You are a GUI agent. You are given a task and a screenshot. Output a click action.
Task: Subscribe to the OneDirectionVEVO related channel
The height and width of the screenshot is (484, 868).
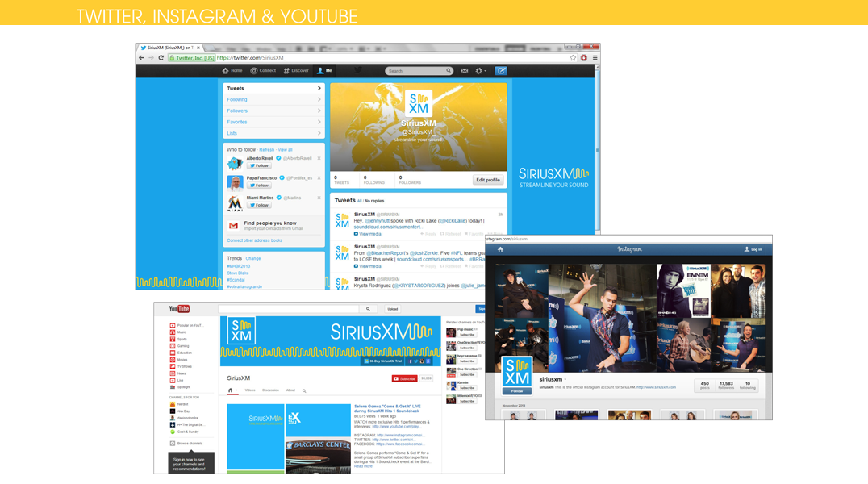(467, 348)
